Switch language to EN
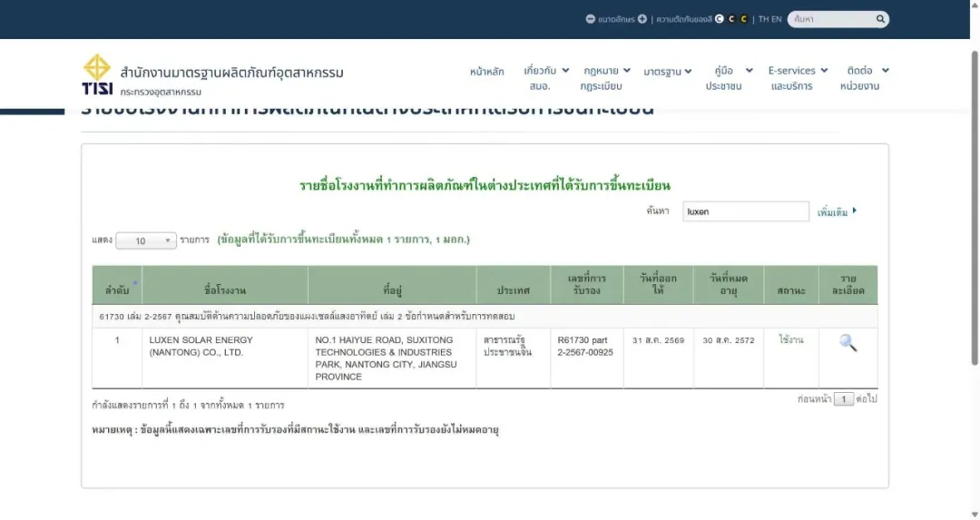 coord(776,19)
